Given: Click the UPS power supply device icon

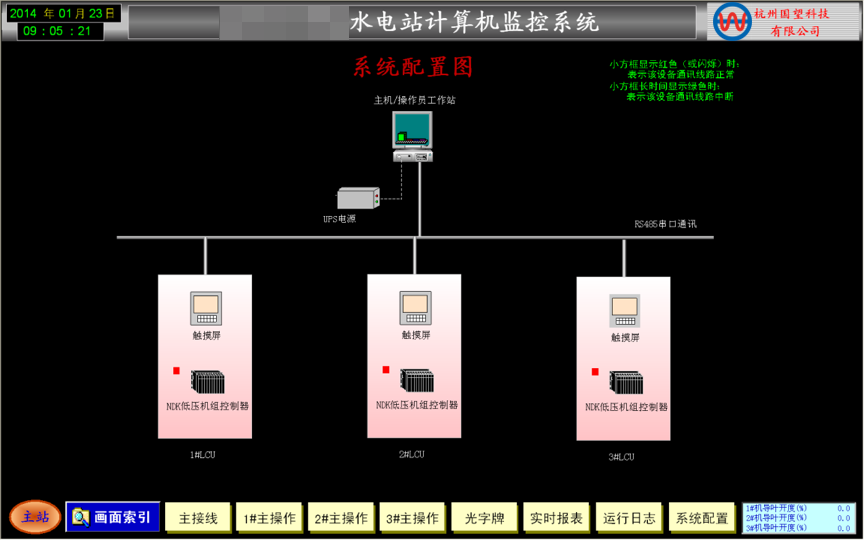Looking at the screenshot, I should 358,198.
